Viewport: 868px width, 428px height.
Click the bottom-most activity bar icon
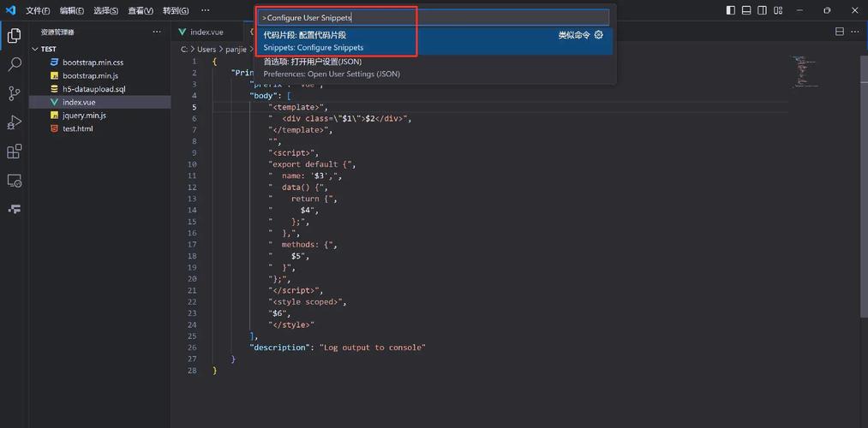click(x=15, y=209)
